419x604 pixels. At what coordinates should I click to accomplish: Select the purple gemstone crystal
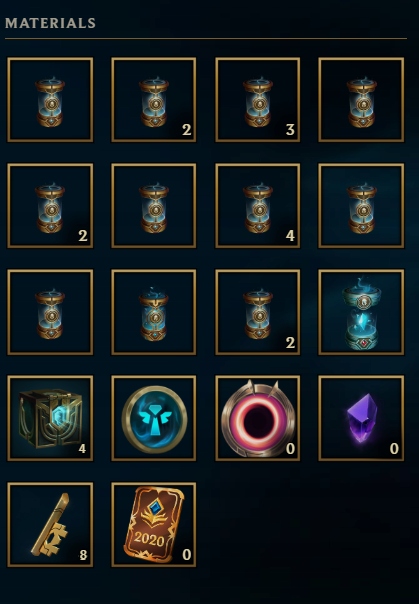click(361, 418)
